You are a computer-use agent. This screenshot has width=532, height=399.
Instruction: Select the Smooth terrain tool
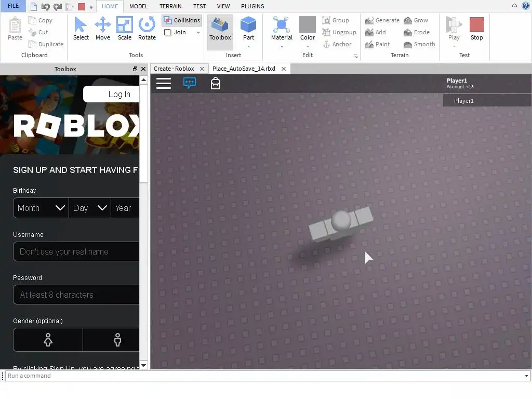coord(419,44)
